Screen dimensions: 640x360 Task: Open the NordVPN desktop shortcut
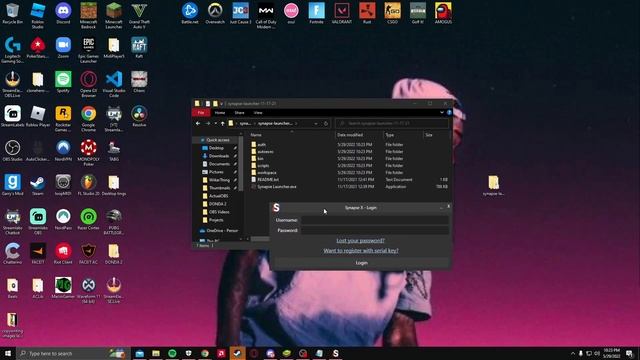tap(63, 151)
